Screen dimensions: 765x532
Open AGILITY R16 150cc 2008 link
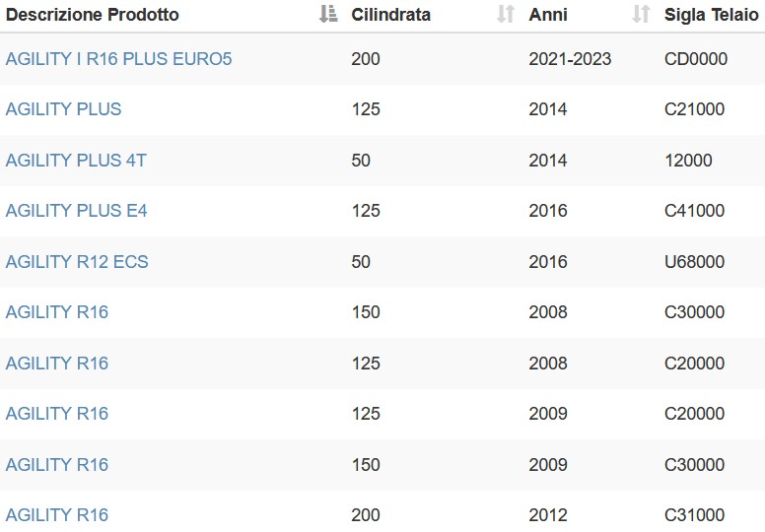(x=56, y=312)
